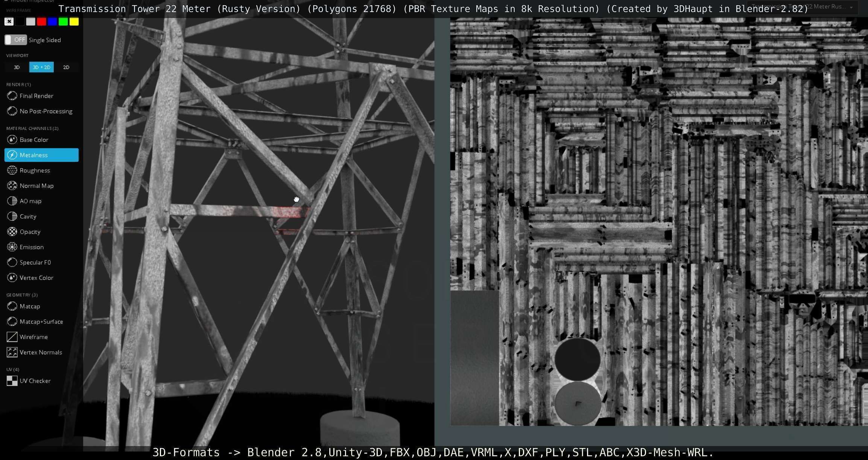Select No Post-Processing render mode
This screenshot has height=460, width=868.
point(41,111)
